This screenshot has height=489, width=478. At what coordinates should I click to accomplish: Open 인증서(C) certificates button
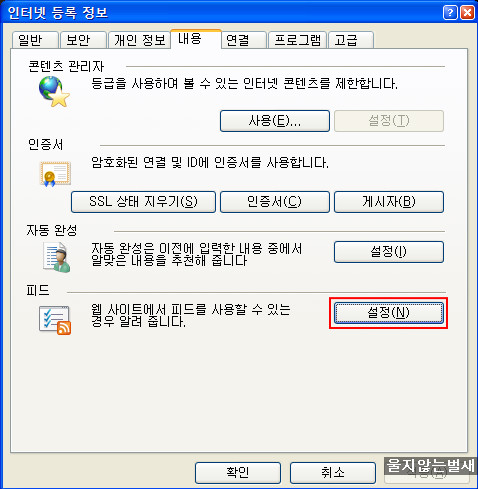pyautogui.click(x=275, y=202)
